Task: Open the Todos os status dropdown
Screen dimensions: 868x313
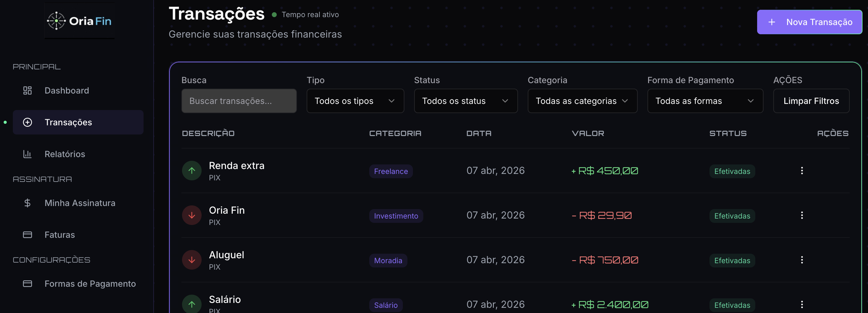Action: click(x=465, y=101)
